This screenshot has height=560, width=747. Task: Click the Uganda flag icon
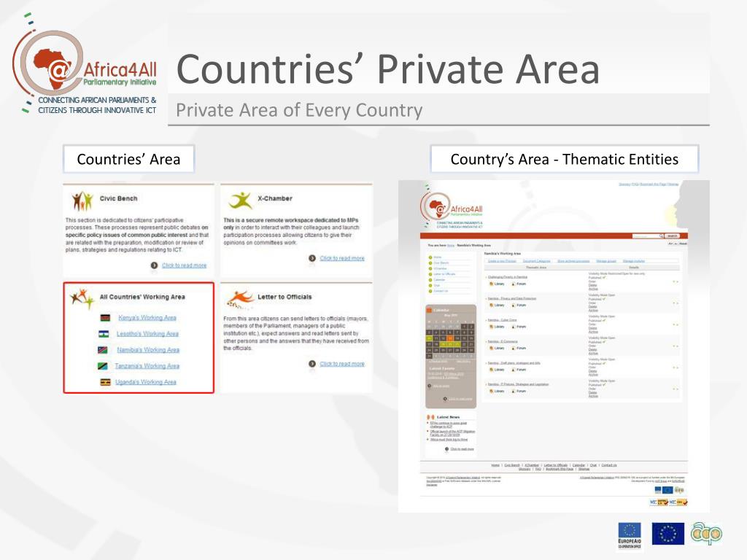105,382
